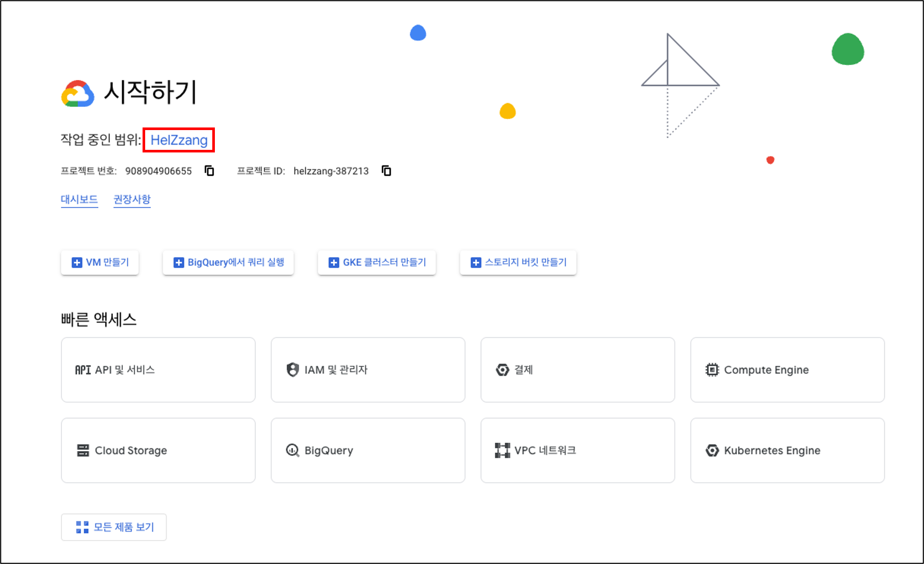The width and height of the screenshot is (924, 564).
Task: Click the 작업 중인 범위 label
Action: coord(100,139)
